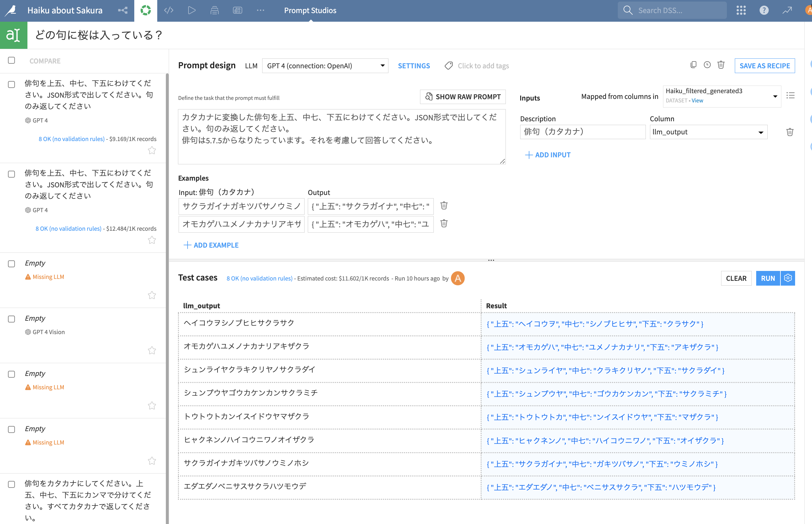
Task: Click the SAVE AS RECIPE button
Action: [x=764, y=66]
